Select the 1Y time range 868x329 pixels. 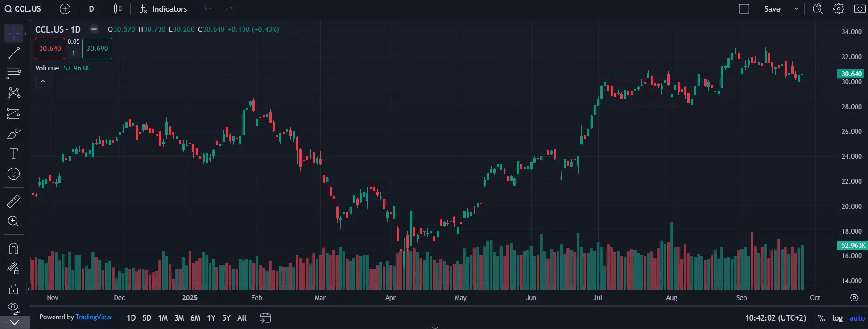pos(211,318)
